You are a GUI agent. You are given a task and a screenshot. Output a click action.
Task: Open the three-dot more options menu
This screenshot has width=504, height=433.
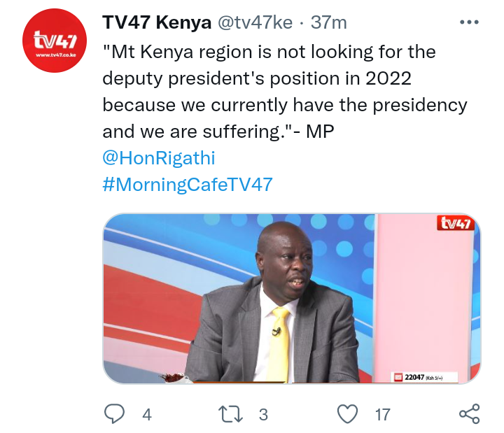pyautogui.click(x=469, y=22)
